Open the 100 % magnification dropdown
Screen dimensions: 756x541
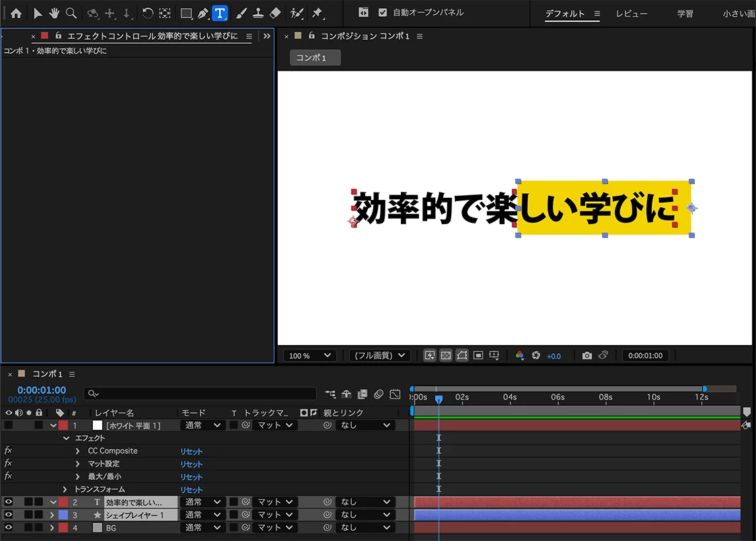point(309,355)
